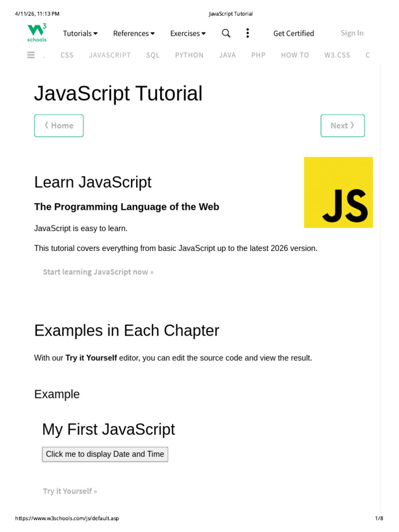This screenshot has height=532, width=399.
Task: Expand the References dropdown
Action: coord(134,33)
